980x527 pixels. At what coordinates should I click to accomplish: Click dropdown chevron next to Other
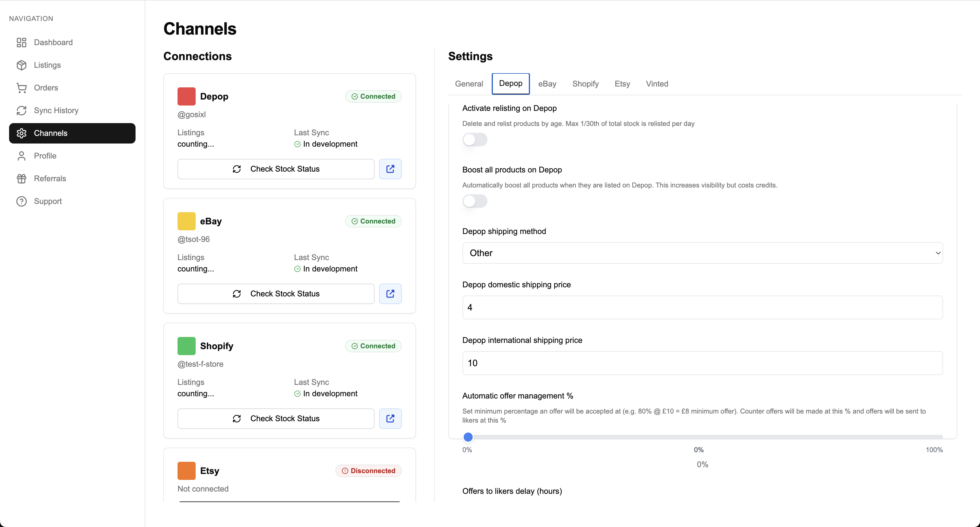coord(938,253)
